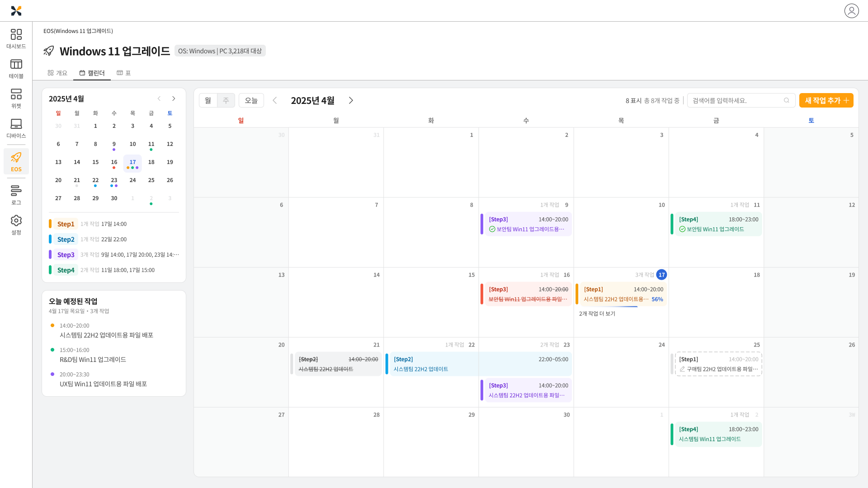Select day 22 in the mini calendar

(x=95, y=181)
